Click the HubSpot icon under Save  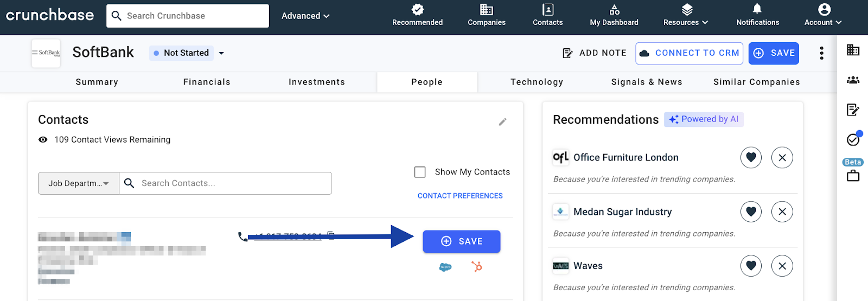(x=477, y=266)
